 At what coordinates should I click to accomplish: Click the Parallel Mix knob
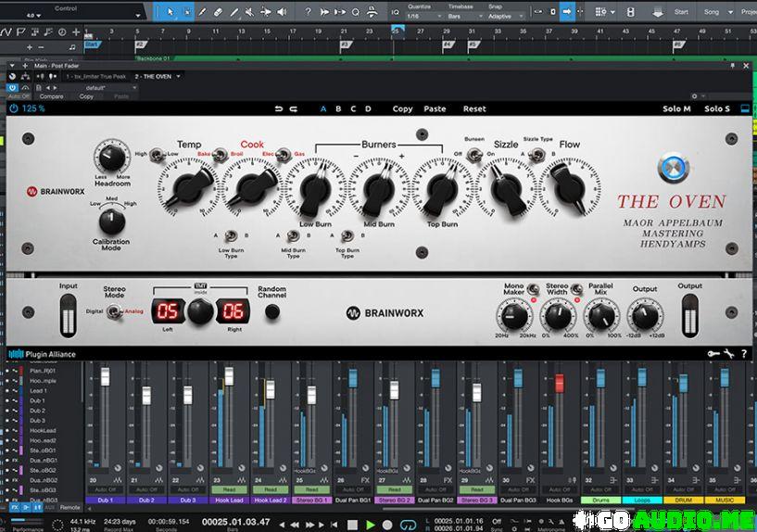click(x=602, y=316)
